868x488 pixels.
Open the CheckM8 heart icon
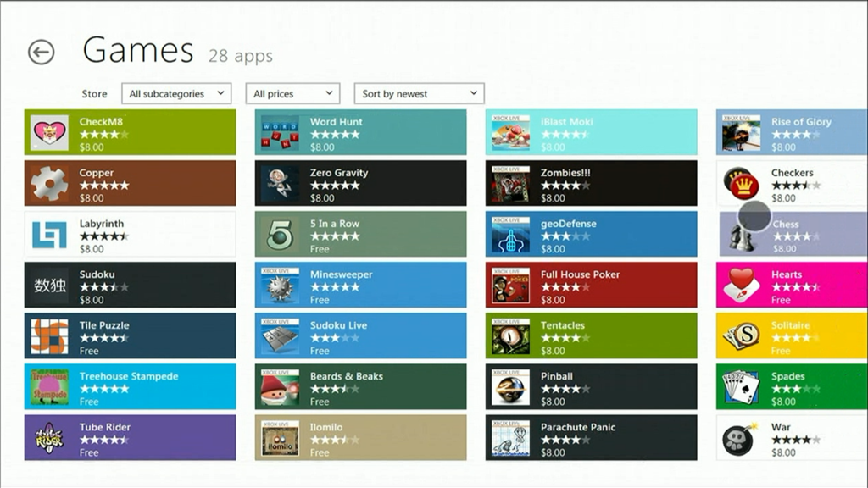[49, 133]
